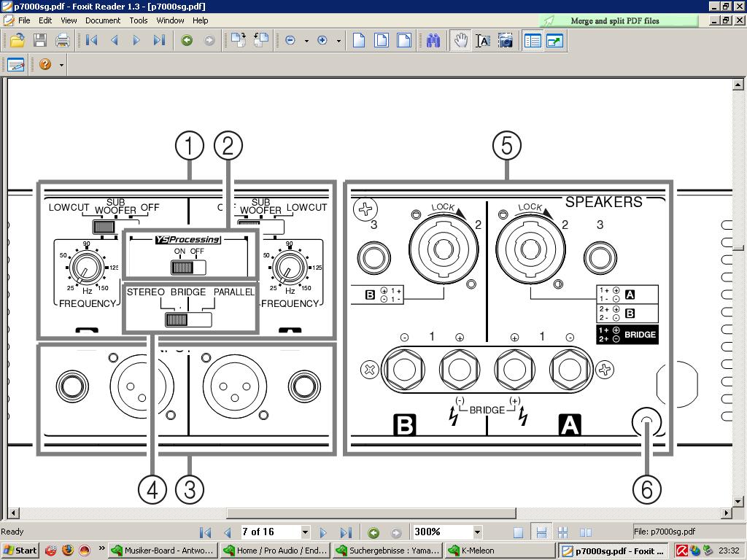Switch to the K-Meleon taskbar button
The height and width of the screenshot is (560, 747).
500,551
